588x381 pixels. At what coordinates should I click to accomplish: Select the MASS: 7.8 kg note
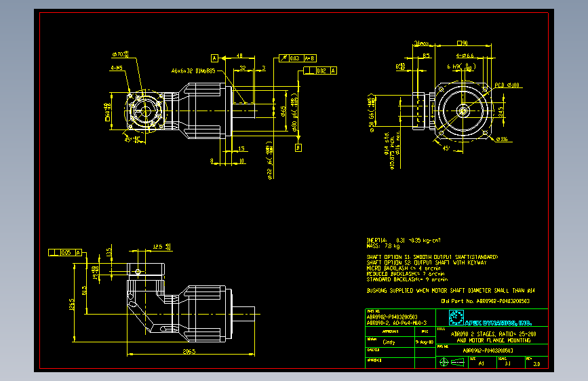tap(383, 246)
